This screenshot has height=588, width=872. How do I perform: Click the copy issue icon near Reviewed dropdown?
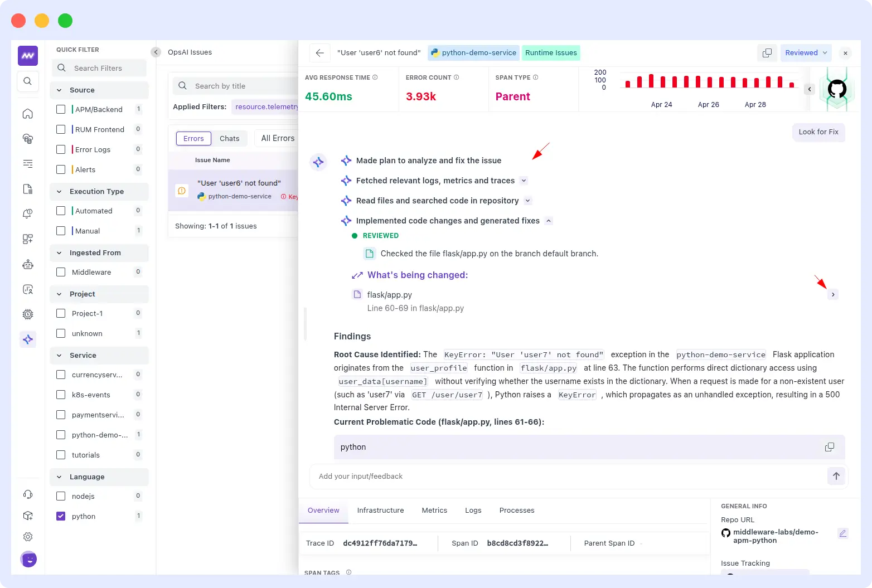[767, 52]
